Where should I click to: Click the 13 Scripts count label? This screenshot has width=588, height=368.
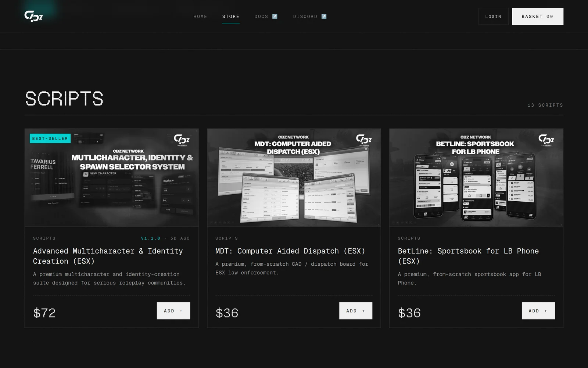[545, 105]
